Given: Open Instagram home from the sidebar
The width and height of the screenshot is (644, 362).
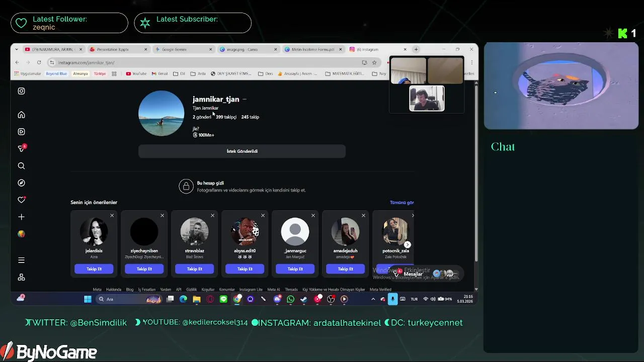Looking at the screenshot, I should point(21,115).
